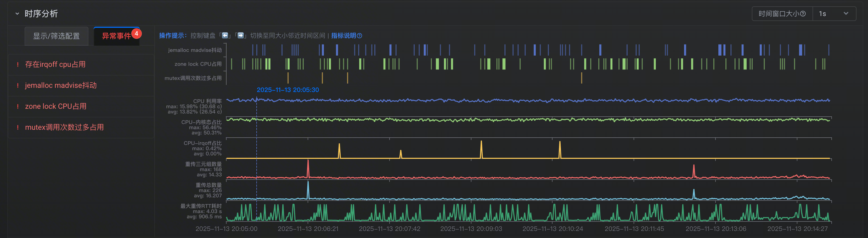The height and width of the screenshot is (238, 868).
Task: Open the 1s time window dropdown
Action: tap(834, 14)
